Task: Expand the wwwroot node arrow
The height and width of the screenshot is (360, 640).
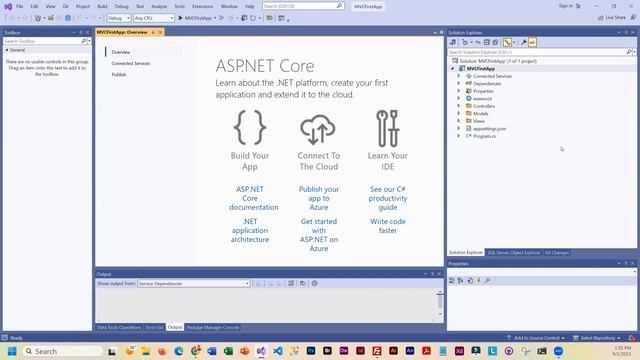Action: 459,98
